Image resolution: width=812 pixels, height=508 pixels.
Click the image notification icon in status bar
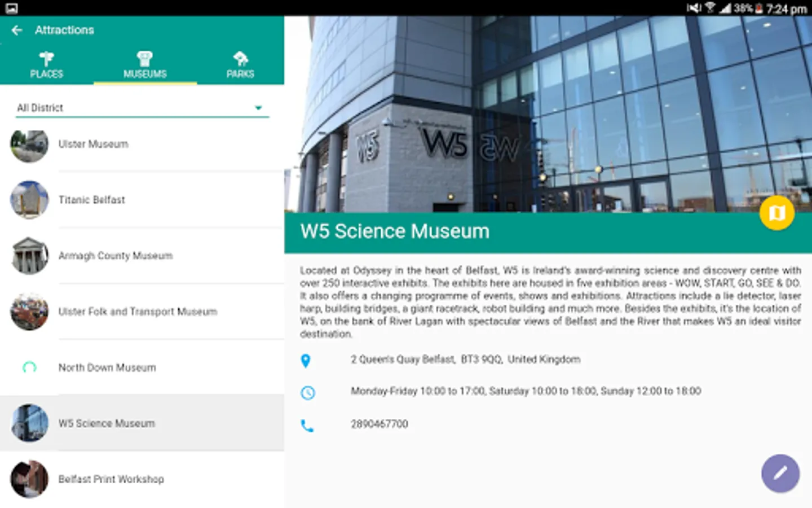click(x=11, y=8)
